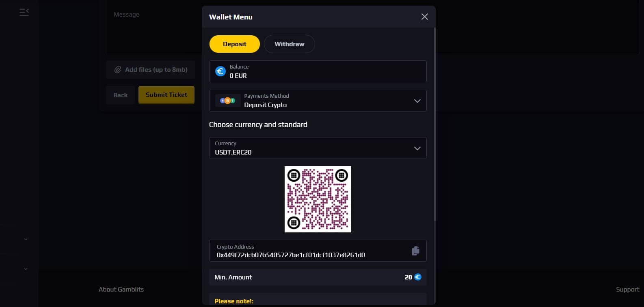The width and height of the screenshot is (644, 307).
Task: Click the Euro icon next to Min. Amount
Action: 417,277
